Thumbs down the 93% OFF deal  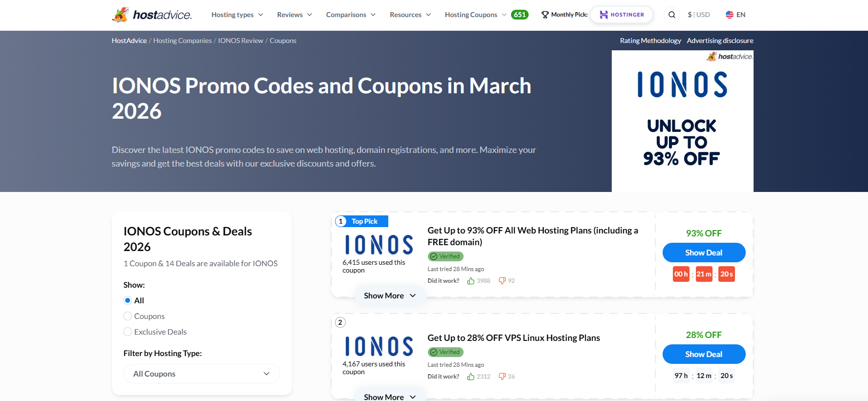(x=502, y=281)
